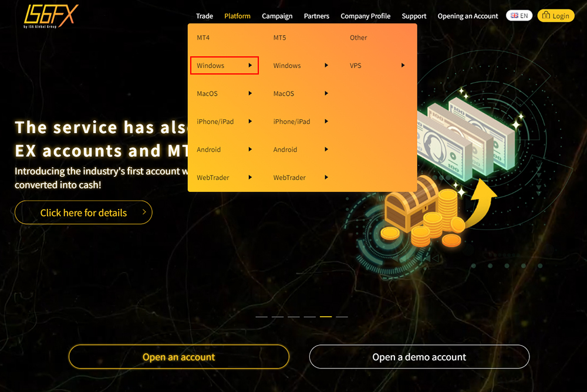This screenshot has width=587, height=392.
Task: Click the Open an account button
Action: pos(179,357)
